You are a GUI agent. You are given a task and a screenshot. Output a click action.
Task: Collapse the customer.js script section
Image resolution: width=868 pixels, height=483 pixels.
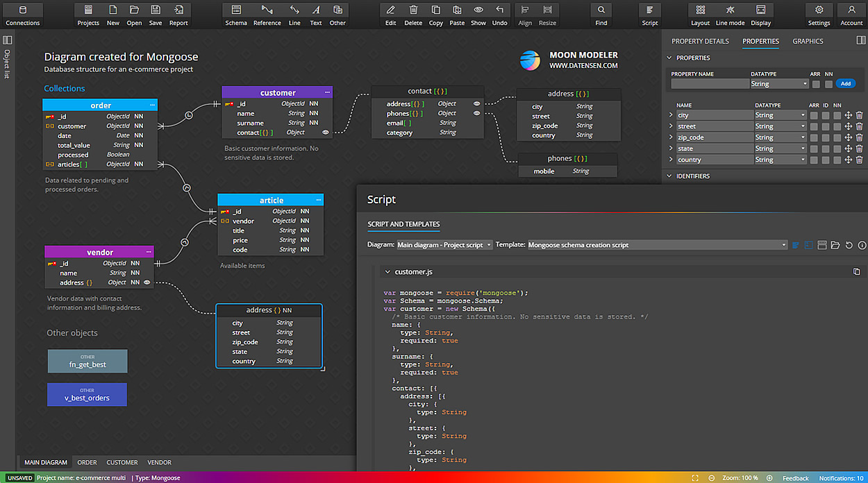click(x=387, y=272)
